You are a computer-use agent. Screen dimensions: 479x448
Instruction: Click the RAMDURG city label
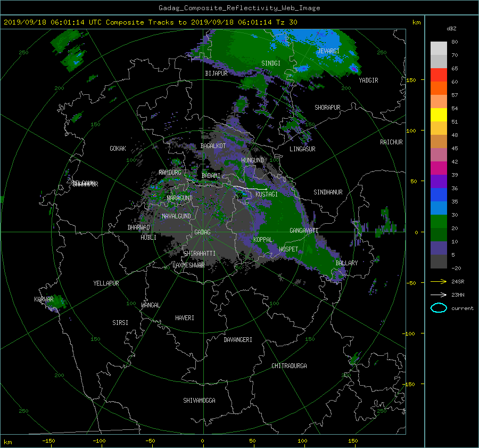[x=170, y=173]
